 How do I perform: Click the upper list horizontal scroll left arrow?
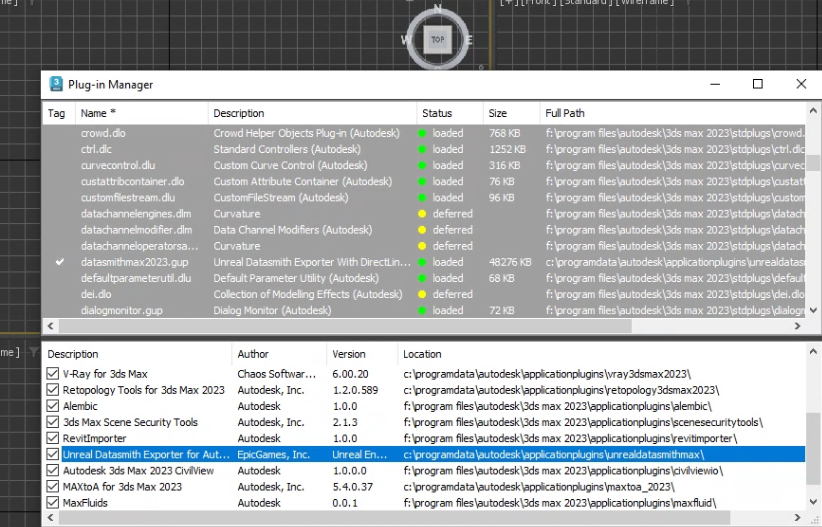50,326
